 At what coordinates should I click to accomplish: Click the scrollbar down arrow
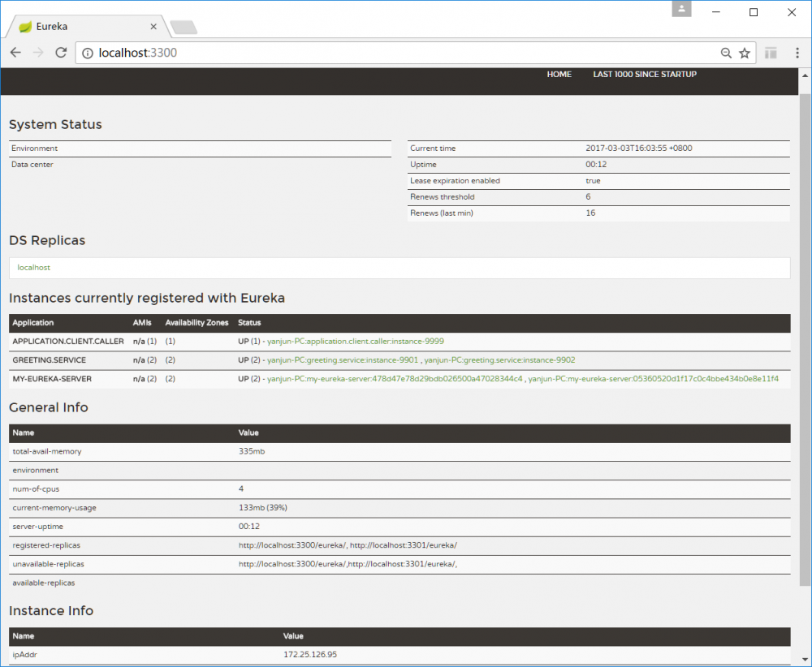point(805,660)
